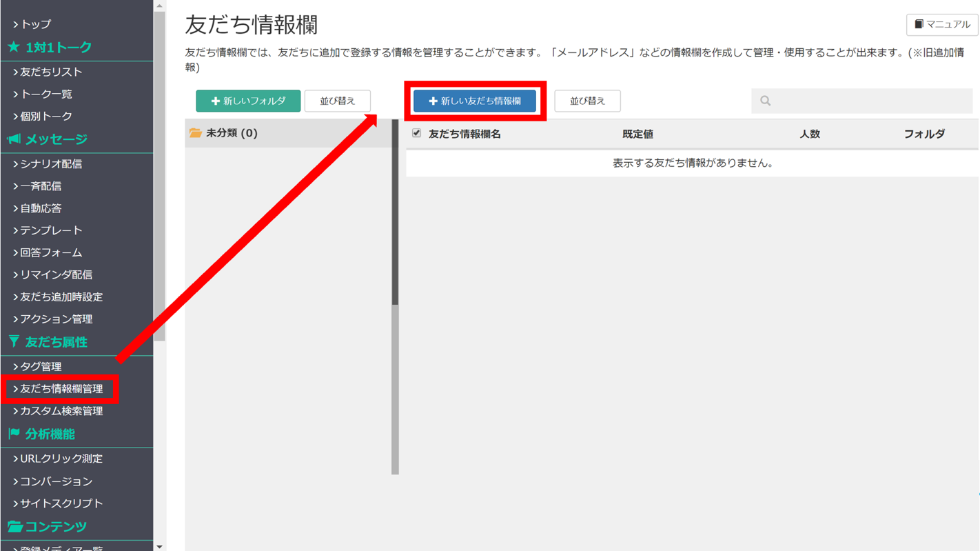Image resolution: width=980 pixels, height=551 pixels.
Task: Click the 友だち情報欄名 column header
Action: point(465,134)
